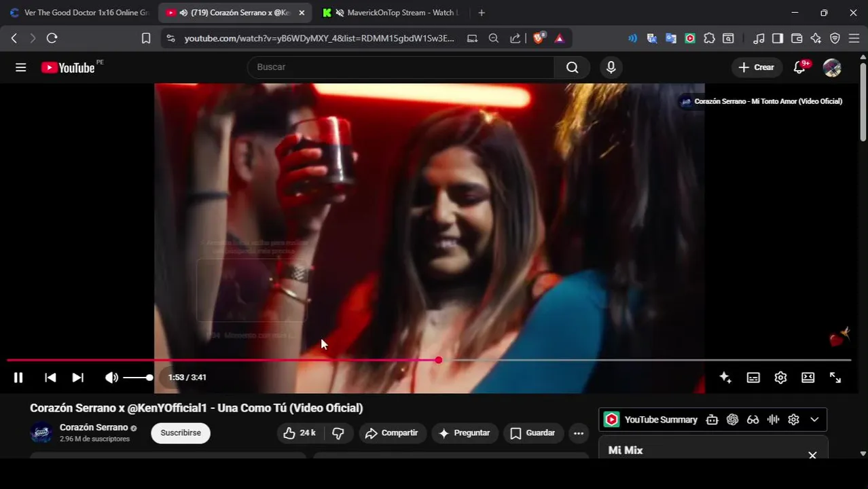The image size is (868, 489).
Task: Switch to MaverickOnTop Stream tab
Action: pos(391,12)
